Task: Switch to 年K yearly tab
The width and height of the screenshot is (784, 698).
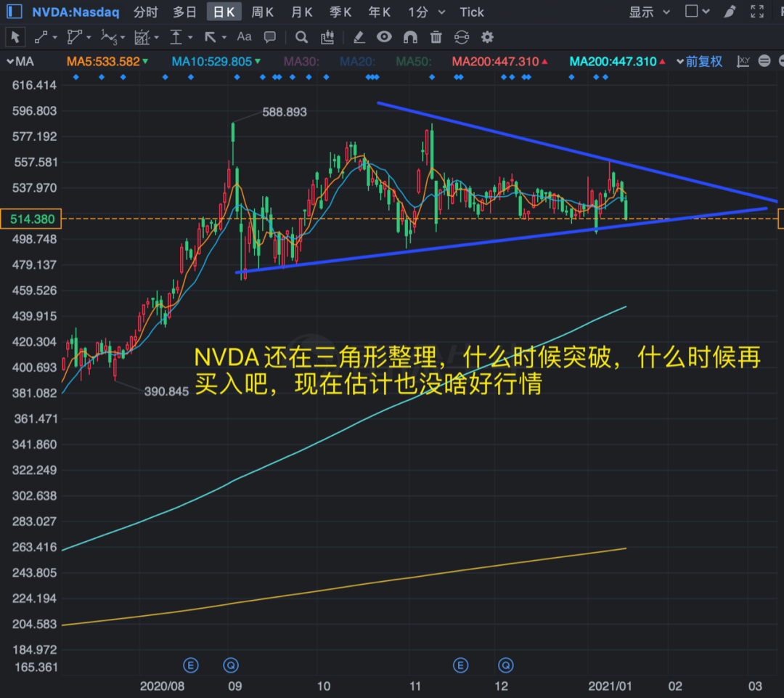Action: [380, 12]
